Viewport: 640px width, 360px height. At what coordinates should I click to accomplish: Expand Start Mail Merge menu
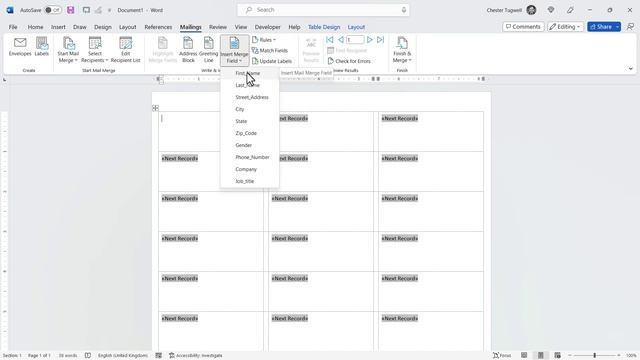(x=68, y=50)
